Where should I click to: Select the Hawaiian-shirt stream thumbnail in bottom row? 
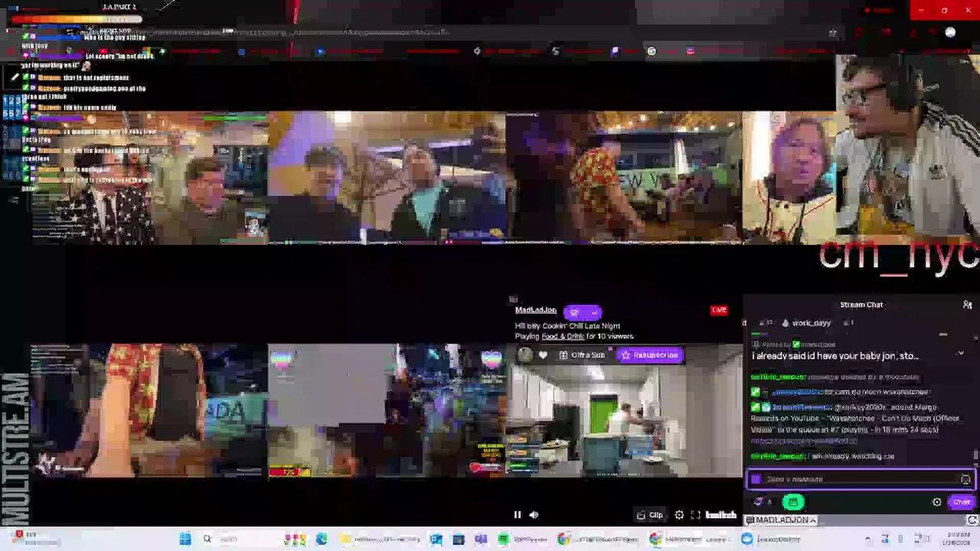[149, 411]
